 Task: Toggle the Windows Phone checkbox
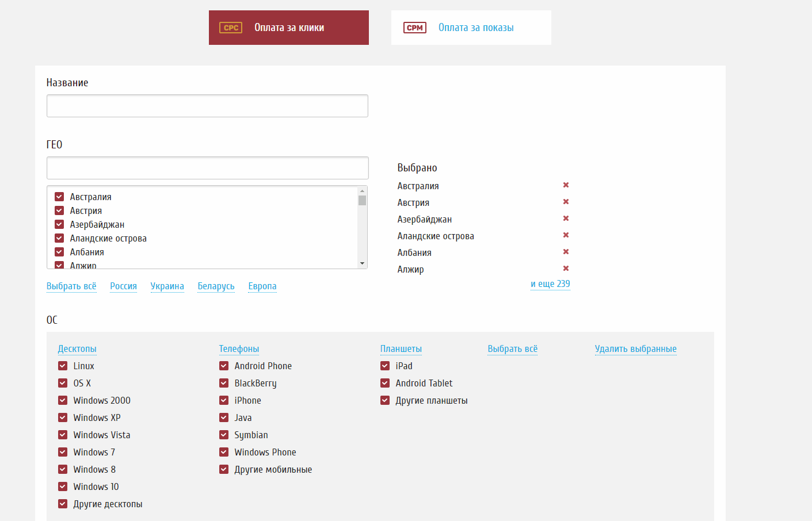[x=224, y=452]
